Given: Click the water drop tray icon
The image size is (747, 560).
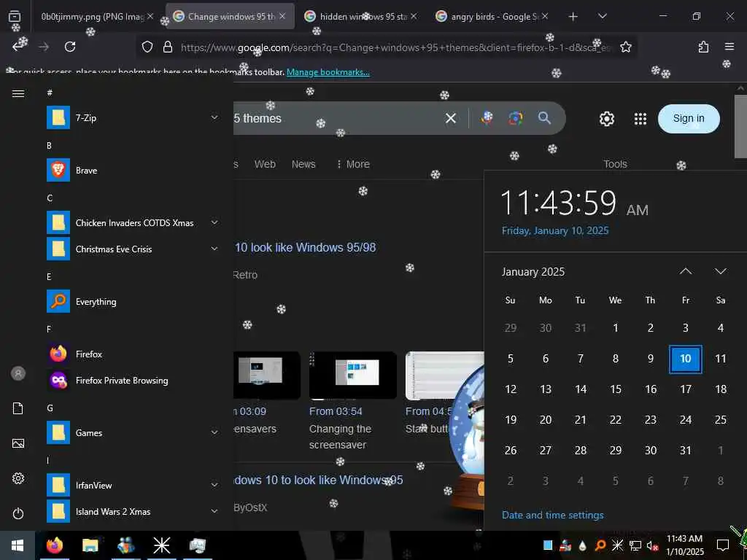Looking at the screenshot, I should click(583, 545).
